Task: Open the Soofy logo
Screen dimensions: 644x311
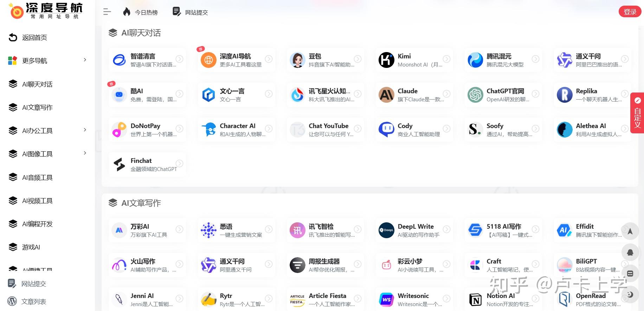Action: point(475,130)
